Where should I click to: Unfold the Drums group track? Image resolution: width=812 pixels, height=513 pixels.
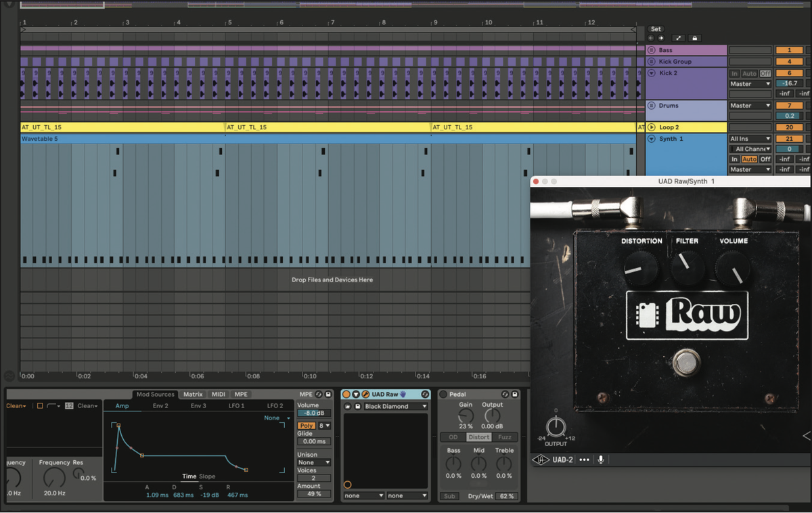pyautogui.click(x=652, y=106)
